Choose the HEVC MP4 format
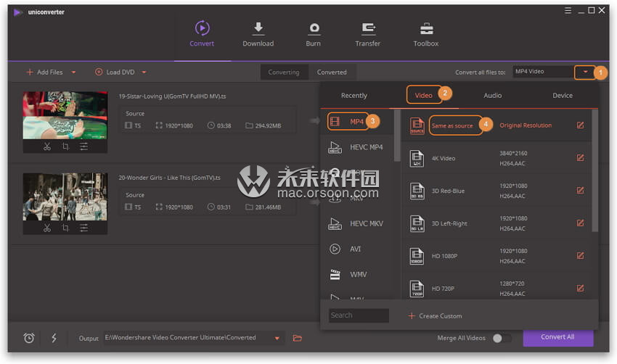This screenshot has width=617, height=364. (357, 147)
